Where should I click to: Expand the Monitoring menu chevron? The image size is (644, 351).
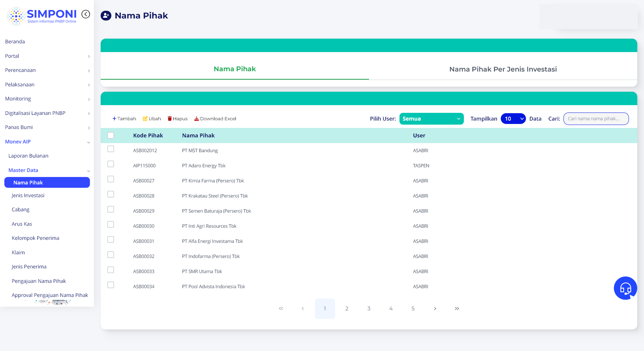[89, 99]
